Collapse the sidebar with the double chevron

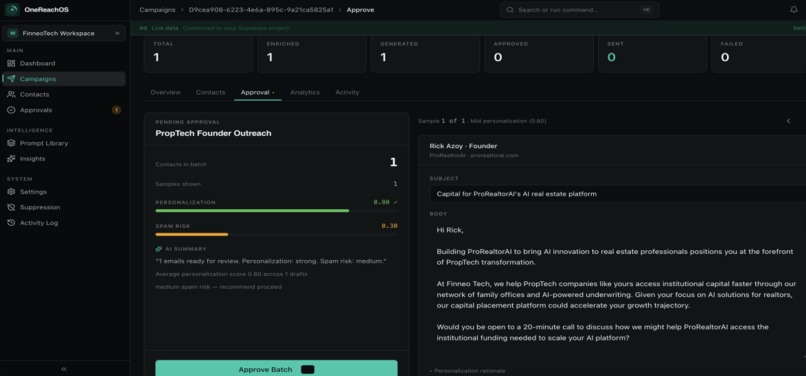tap(64, 369)
